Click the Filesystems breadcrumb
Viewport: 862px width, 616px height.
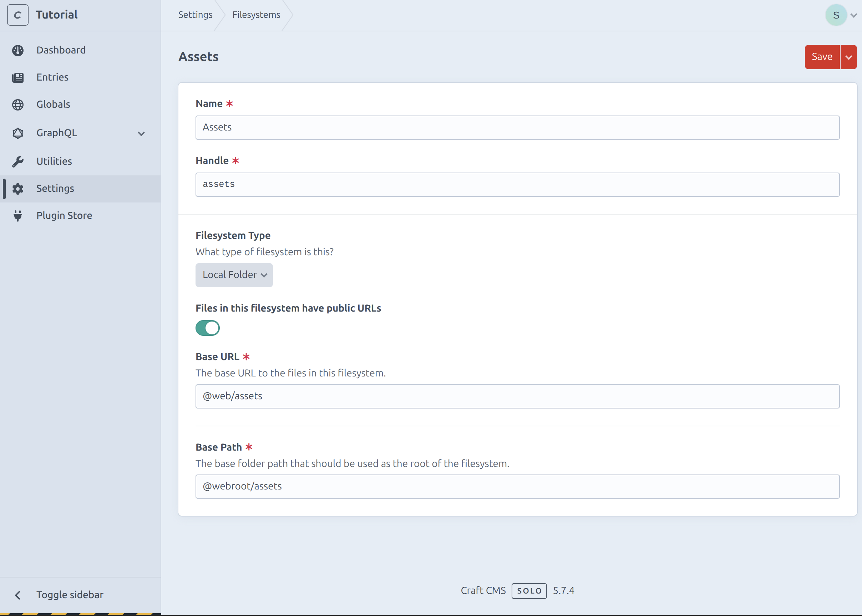[256, 14]
